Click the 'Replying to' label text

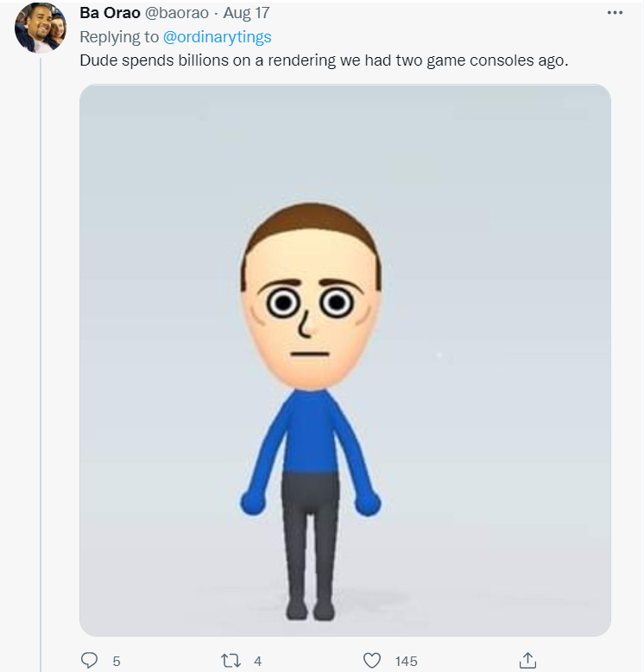pyautogui.click(x=119, y=36)
